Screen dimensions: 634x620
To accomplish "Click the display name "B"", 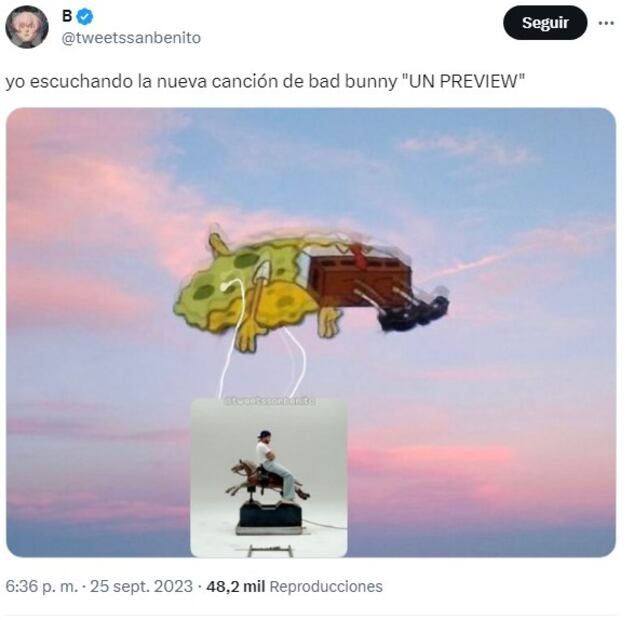I will click(67, 16).
